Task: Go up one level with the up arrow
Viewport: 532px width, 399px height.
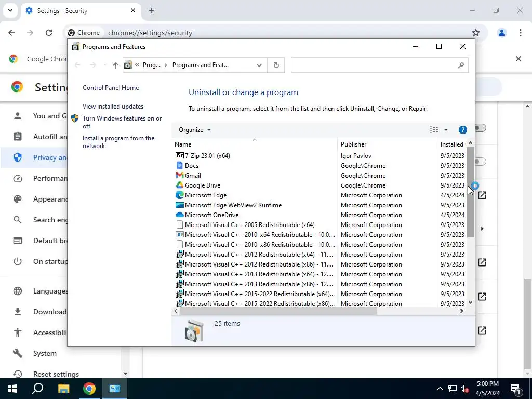Action: (116, 65)
